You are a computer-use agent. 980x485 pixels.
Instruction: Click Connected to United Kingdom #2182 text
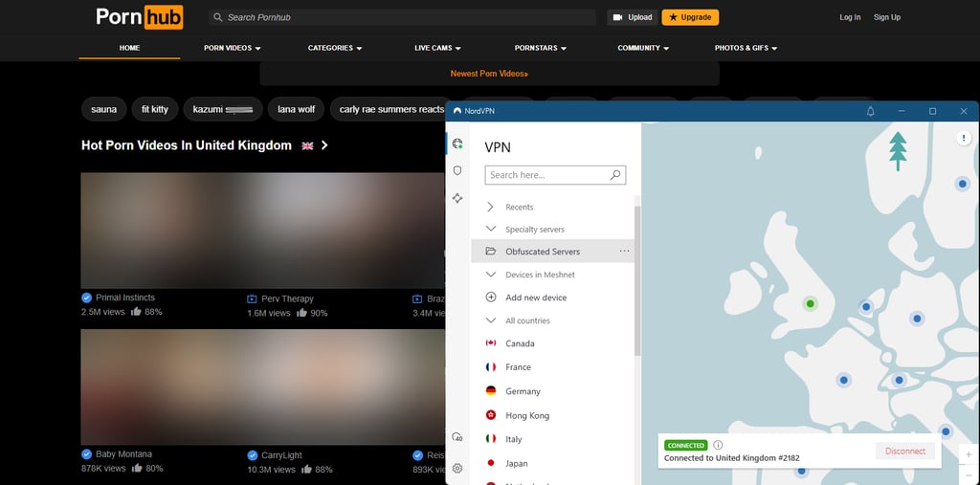(732, 458)
